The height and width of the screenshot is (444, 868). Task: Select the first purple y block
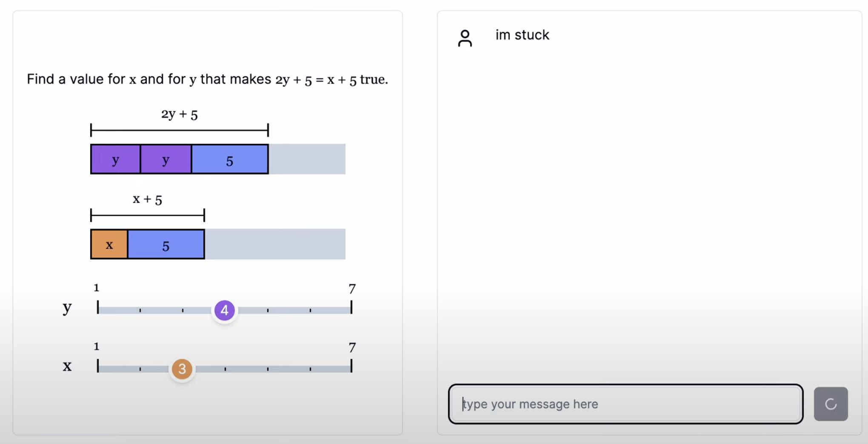pyautogui.click(x=115, y=159)
